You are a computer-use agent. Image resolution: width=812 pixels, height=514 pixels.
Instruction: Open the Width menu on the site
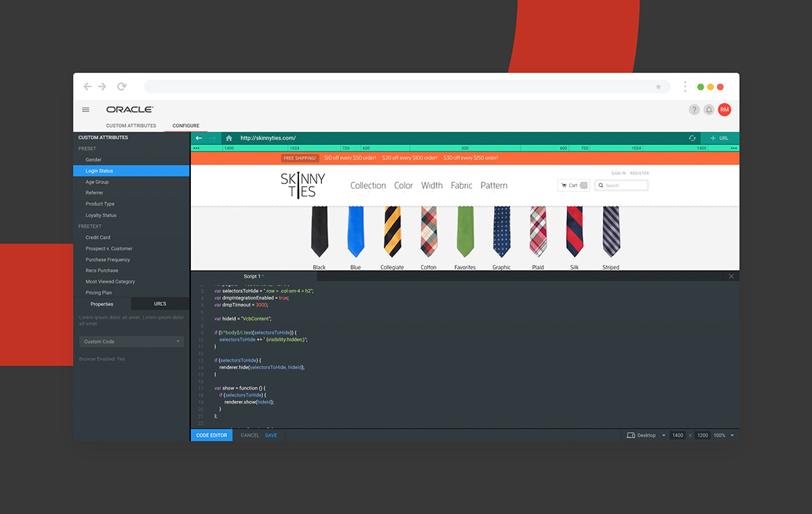(x=432, y=185)
